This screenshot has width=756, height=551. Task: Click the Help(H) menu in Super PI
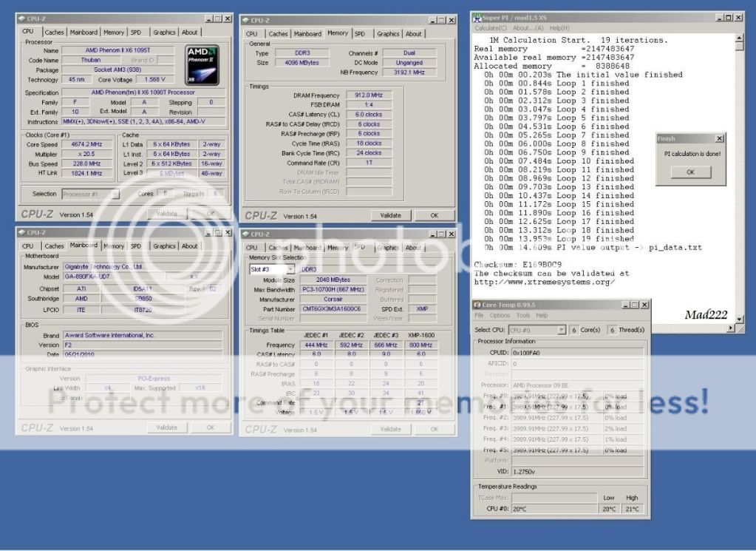559,27
